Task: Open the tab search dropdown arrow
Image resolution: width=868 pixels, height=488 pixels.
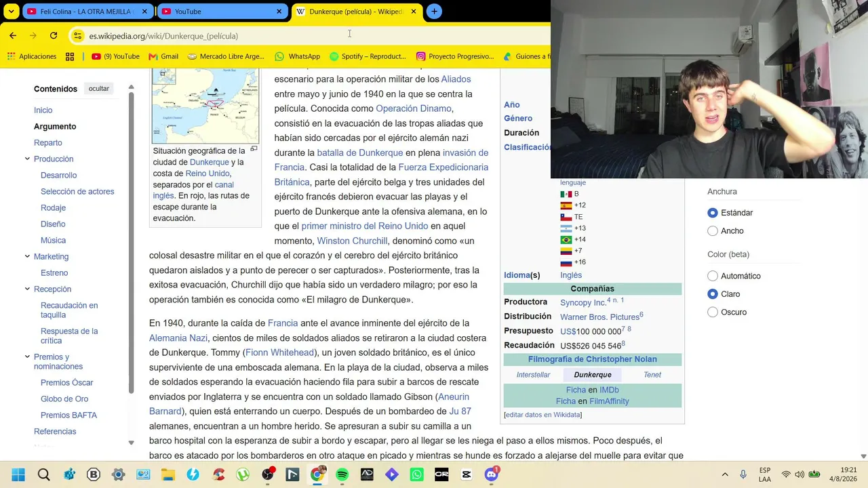Action: 12,12
